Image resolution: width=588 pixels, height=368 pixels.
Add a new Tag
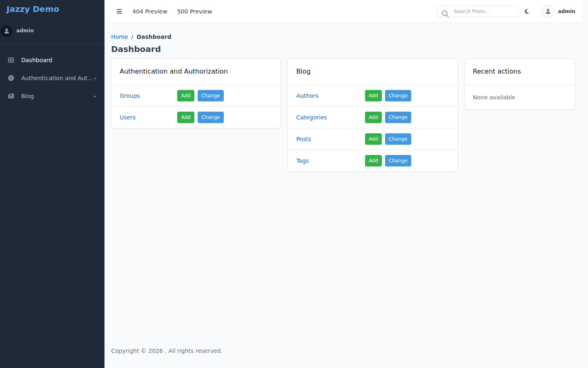tap(373, 161)
